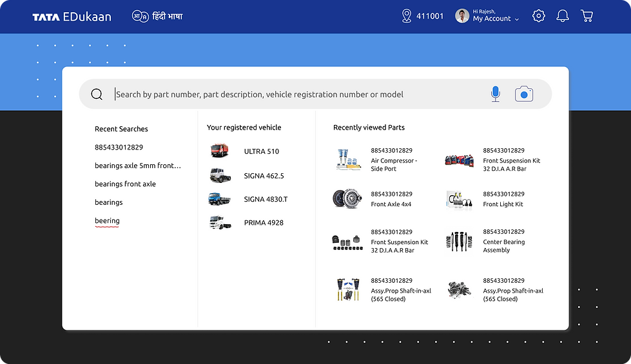This screenshot has height=364, width=631.
Task: Expand the My Account dropdown
Action: pos(496,19)
